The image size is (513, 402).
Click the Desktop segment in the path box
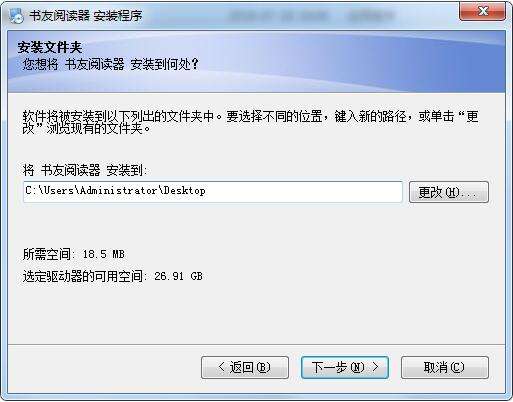(184, 191)
